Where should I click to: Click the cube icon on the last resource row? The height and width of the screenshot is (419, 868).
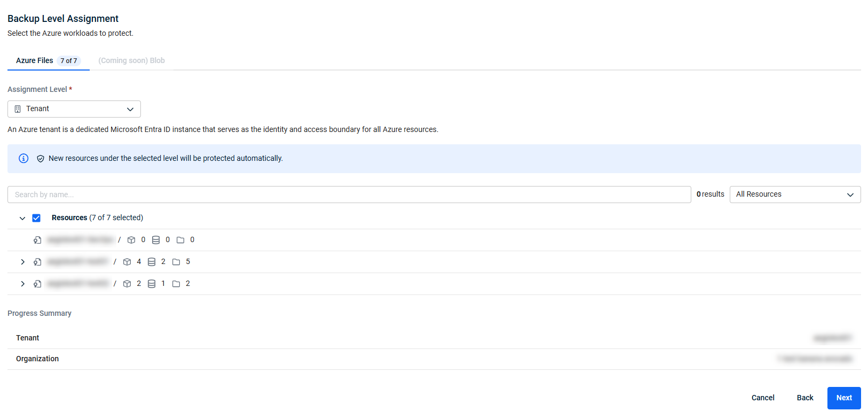point(127,284)
